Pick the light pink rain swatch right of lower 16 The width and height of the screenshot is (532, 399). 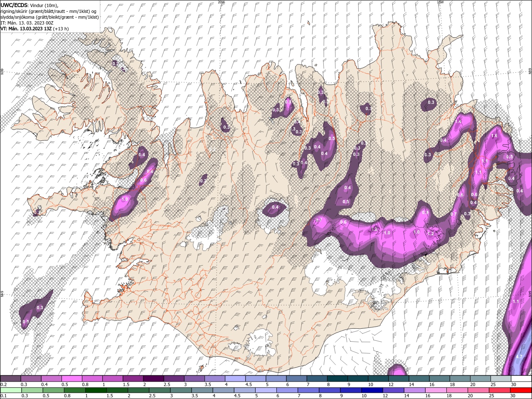(x=436, y=390)
